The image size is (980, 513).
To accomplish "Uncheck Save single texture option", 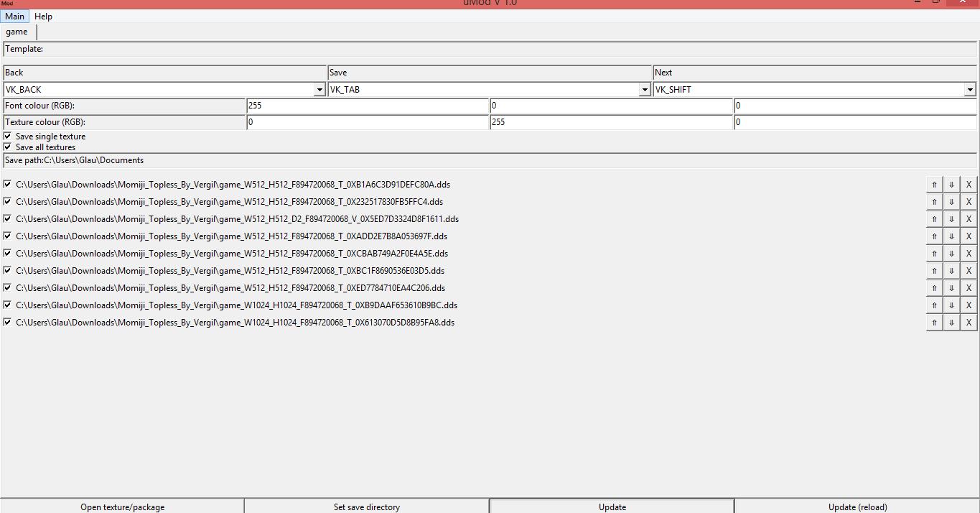I will point(7,136).
